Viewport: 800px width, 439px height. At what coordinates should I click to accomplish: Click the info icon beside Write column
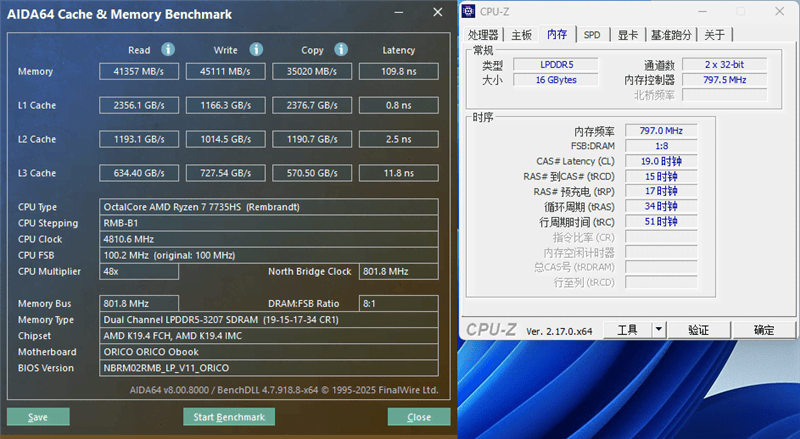point(256,50)
